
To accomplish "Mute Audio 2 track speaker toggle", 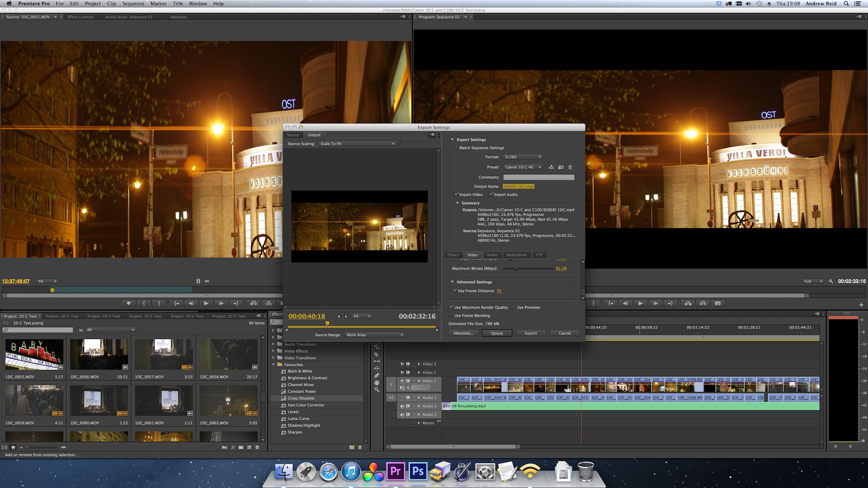I will coord(402,406).
